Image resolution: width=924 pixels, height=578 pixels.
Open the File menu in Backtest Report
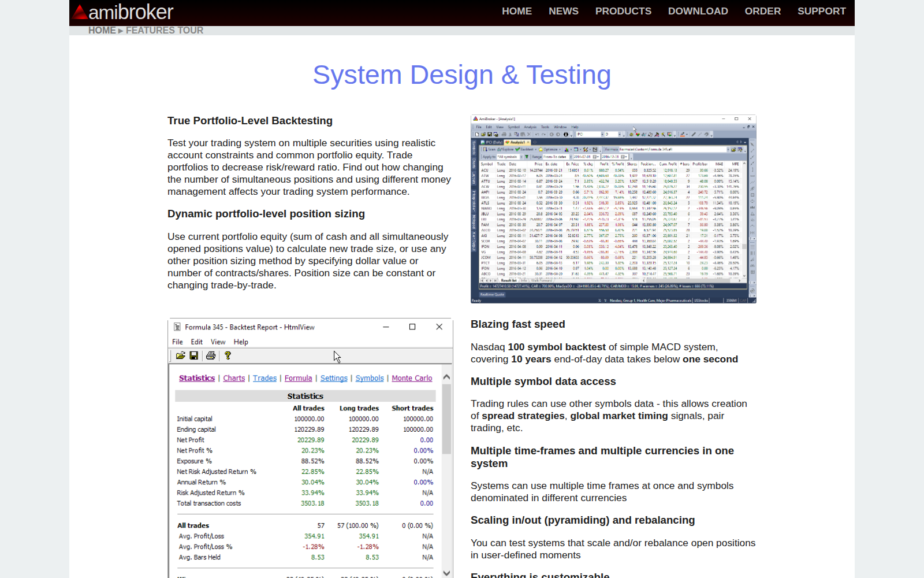coord(177,342)
